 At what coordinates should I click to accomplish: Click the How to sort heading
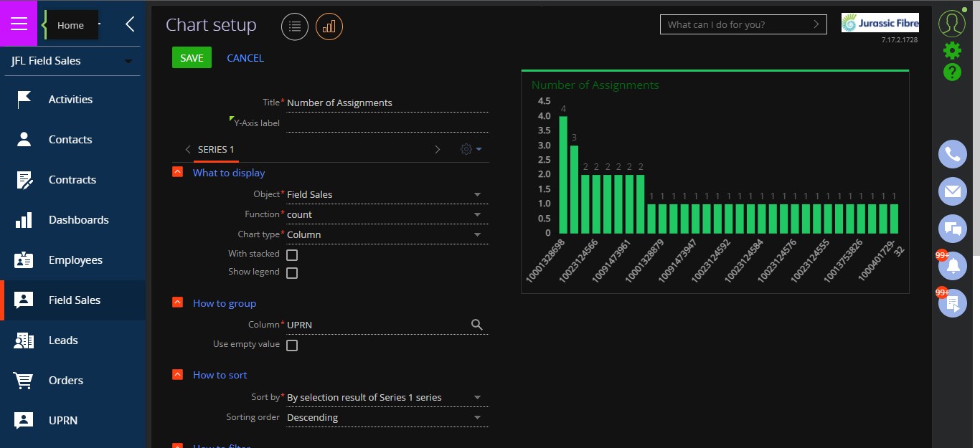click(x=220, y=375)
